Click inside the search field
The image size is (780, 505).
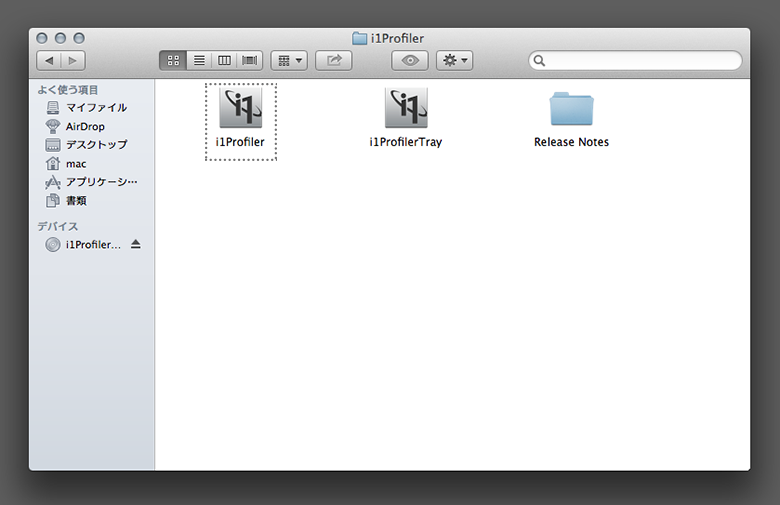(642, 61)
